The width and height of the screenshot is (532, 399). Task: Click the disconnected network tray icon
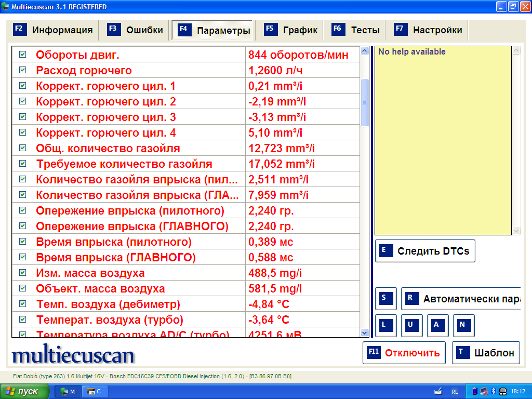(x=484, y=391)
